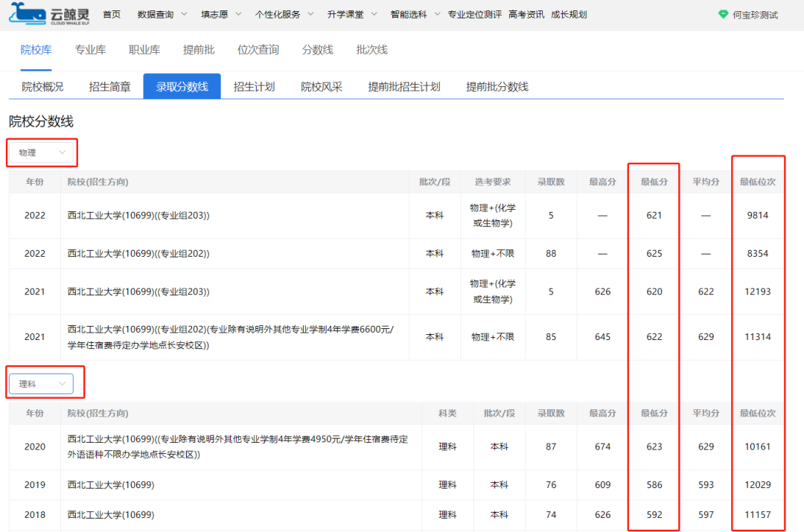Expand the 个性化服务 dropdown menu
The width and height of the screenshot is (804, 532).
tap(284, 14)
